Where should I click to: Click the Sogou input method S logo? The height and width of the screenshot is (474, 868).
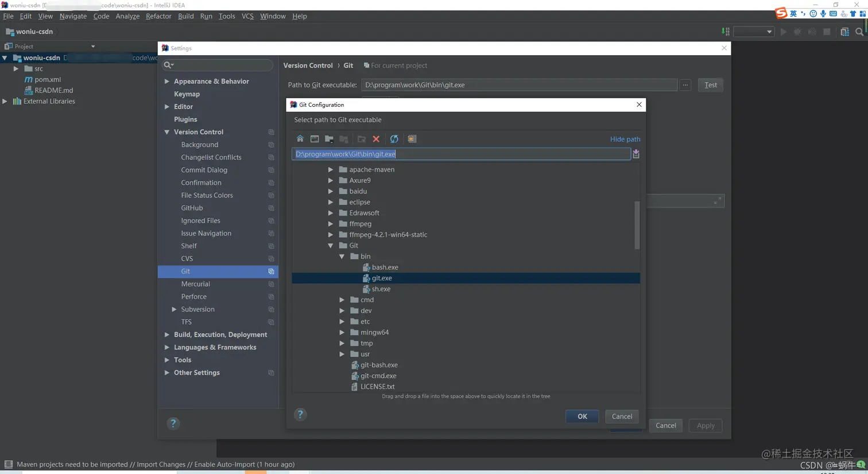(781, 13)
